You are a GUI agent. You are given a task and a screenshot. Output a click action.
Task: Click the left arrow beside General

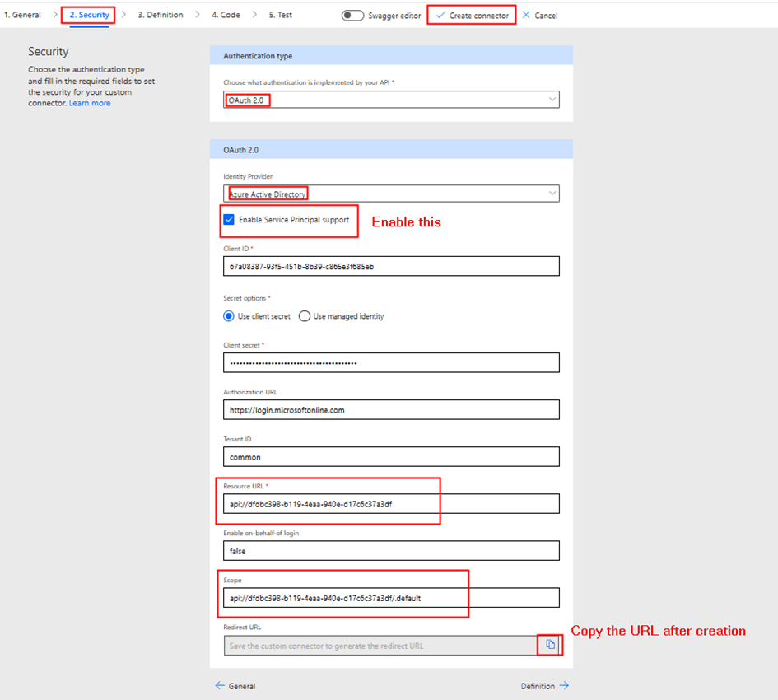coord(220,686)
